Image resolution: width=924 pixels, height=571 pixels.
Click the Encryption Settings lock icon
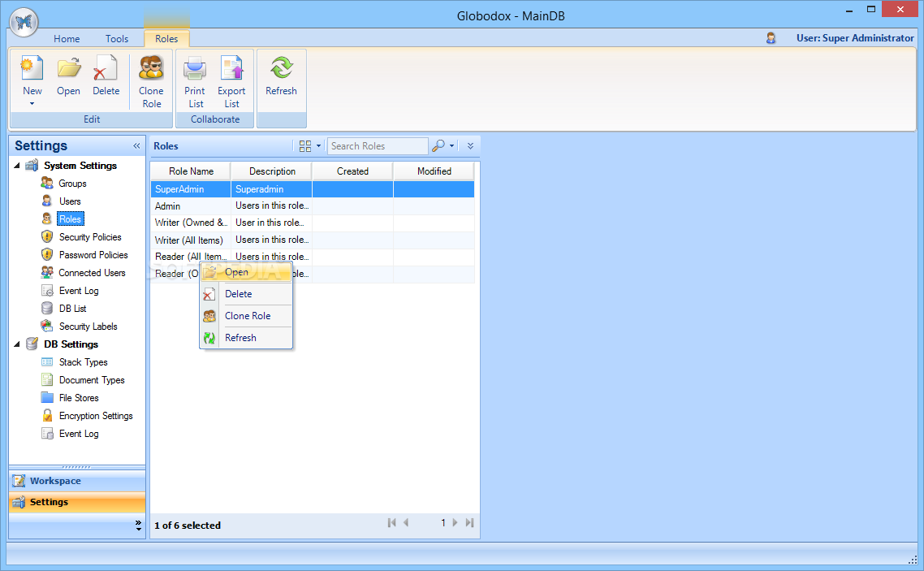47,415
